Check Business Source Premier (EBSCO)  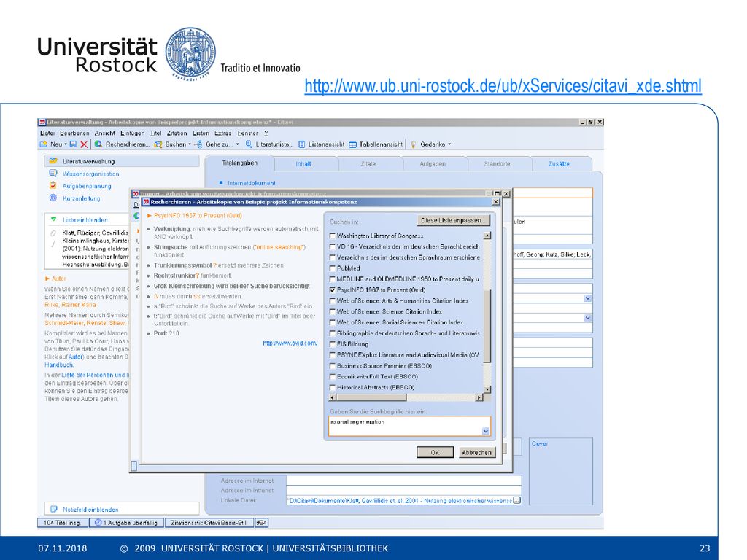pyautogui.click(x=333, y=366)
